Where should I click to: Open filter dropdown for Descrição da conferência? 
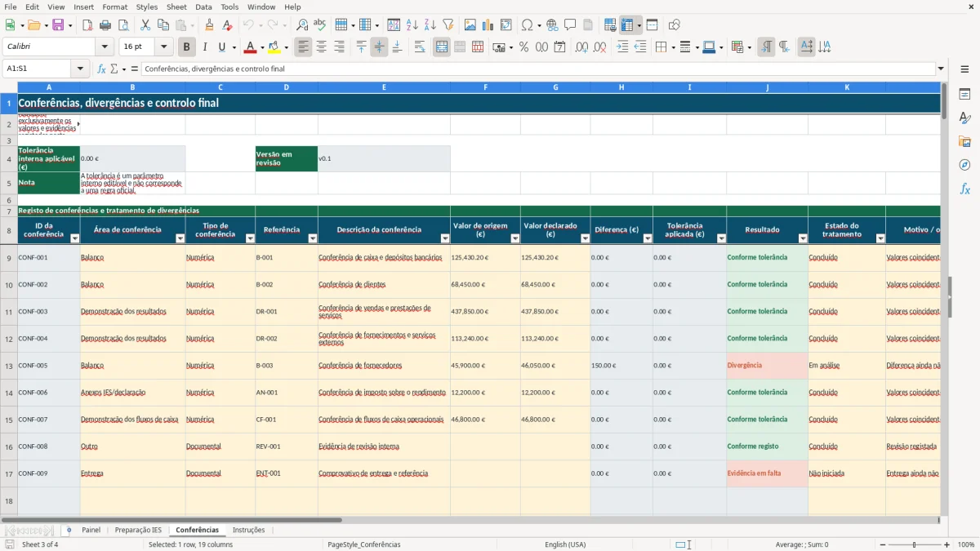pyautogui.click(x=445, y=238)
